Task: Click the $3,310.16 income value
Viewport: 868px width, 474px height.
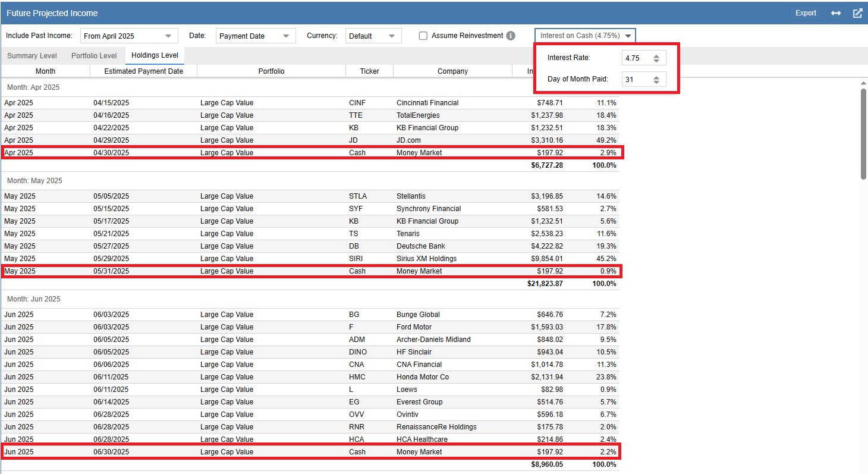Action: click(547, 140)
